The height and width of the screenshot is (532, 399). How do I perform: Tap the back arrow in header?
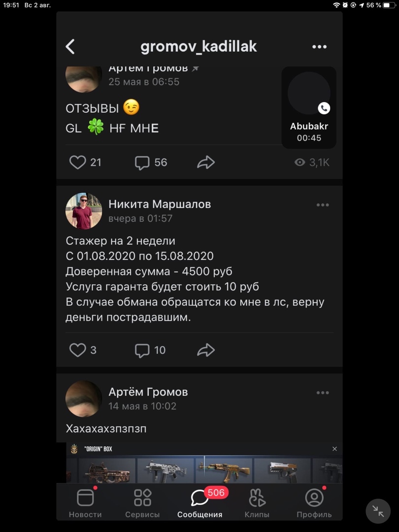click(x=70, y=47)
